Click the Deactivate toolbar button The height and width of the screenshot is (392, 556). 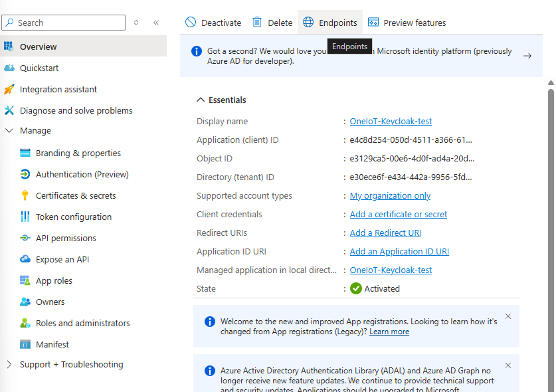(213, 23)
